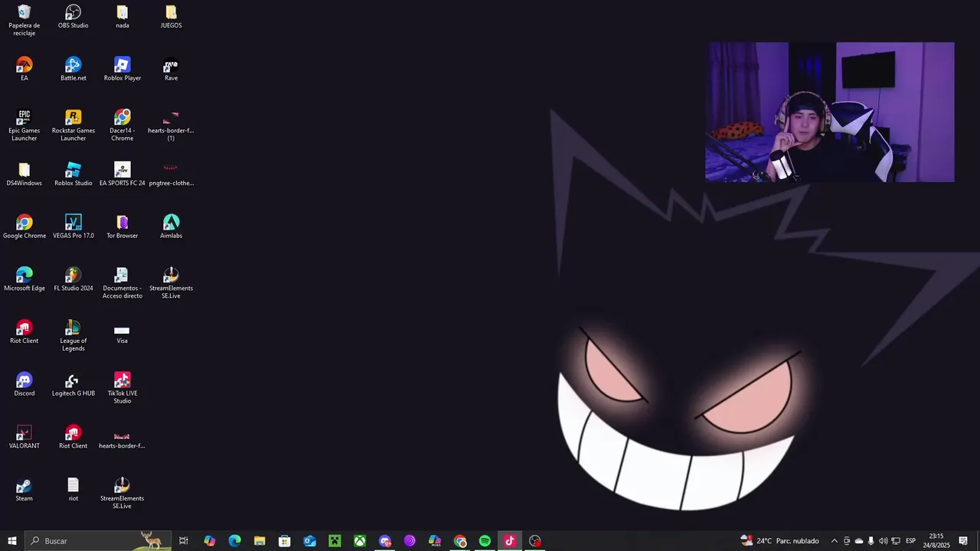
Task: Open Tor Browser from the taskbar
Action: 410,541
